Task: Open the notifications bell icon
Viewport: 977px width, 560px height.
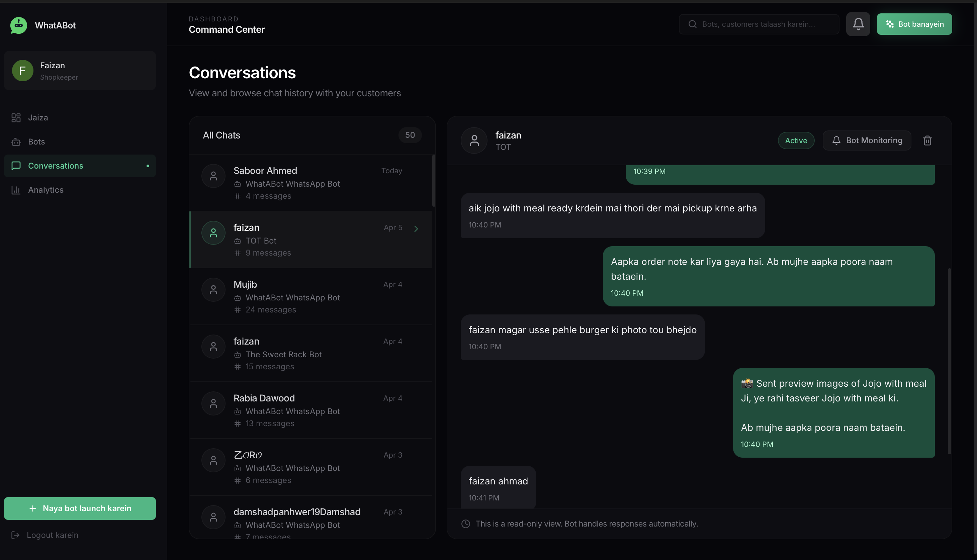Action: [x=858, y=24]
